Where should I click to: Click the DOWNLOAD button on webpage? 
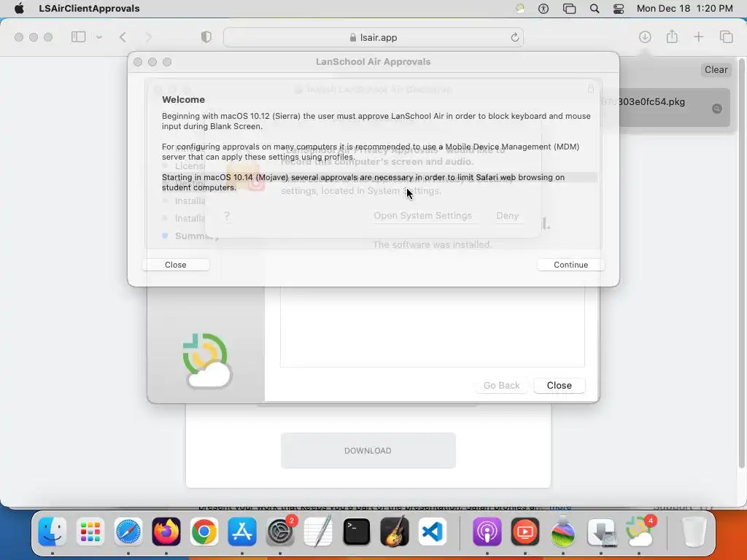coord(368,451)
